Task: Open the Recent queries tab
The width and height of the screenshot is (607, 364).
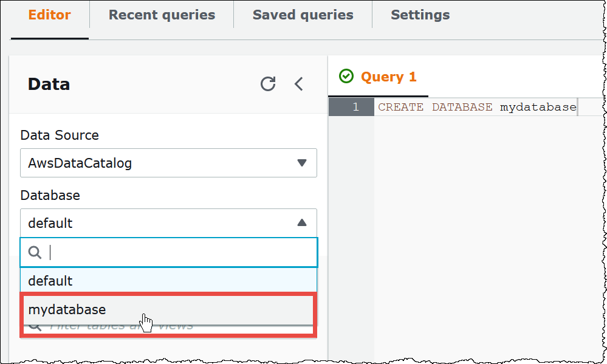Action: click(162, 15)
